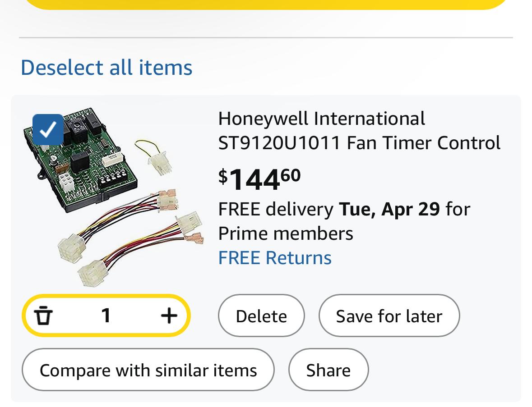Click Deselect all items link
The height and width of the screenshot is (407, 532).
[106, 67]
